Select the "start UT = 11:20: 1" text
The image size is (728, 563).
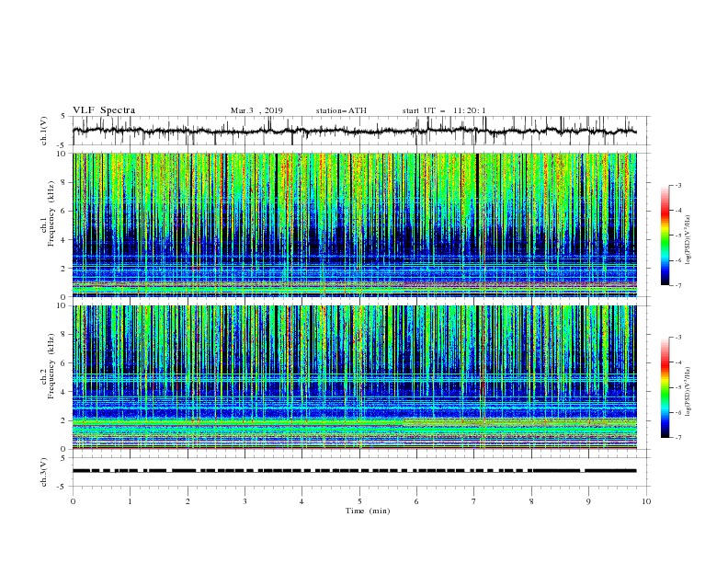(444, 110)
